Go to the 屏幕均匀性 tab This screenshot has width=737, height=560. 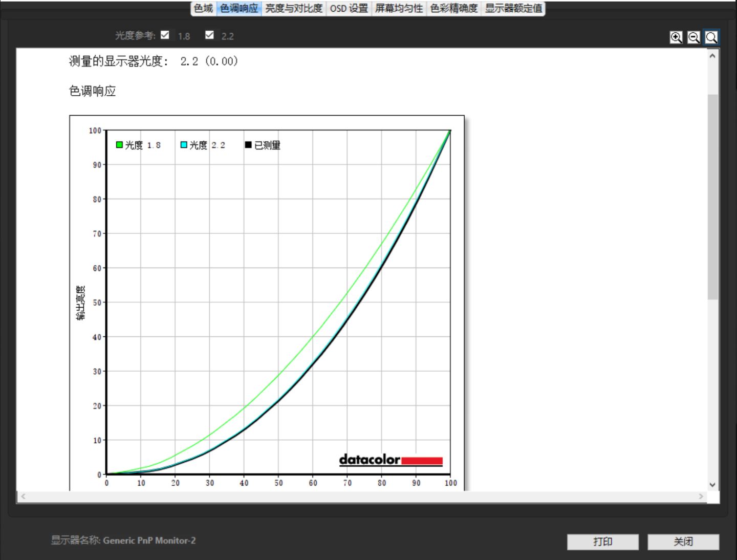tap(399, 8)
